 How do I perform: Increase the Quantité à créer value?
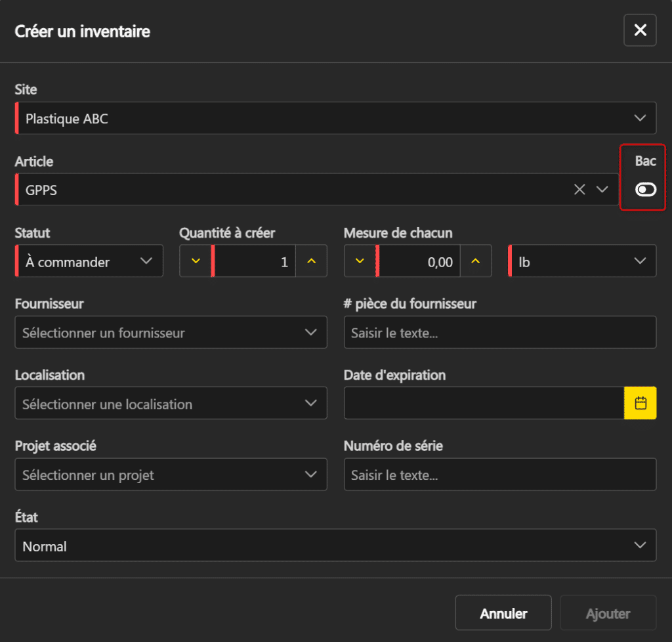[311, 261]
